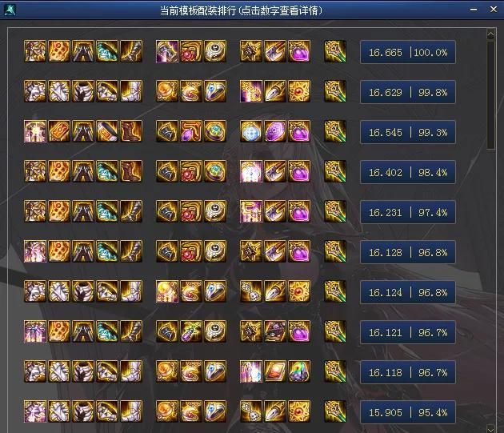The image size is (504, 433).
Task: Select the staff weapon icon in the first row
Action: coord(335,51)
